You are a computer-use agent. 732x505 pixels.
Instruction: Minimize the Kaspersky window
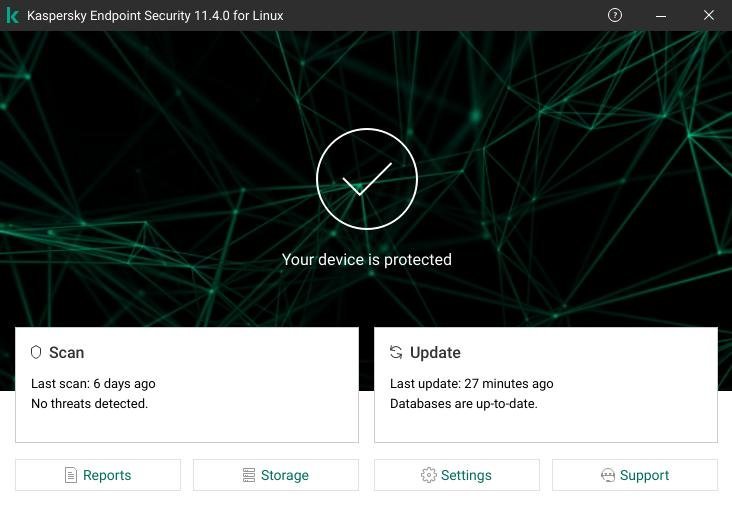662,15
